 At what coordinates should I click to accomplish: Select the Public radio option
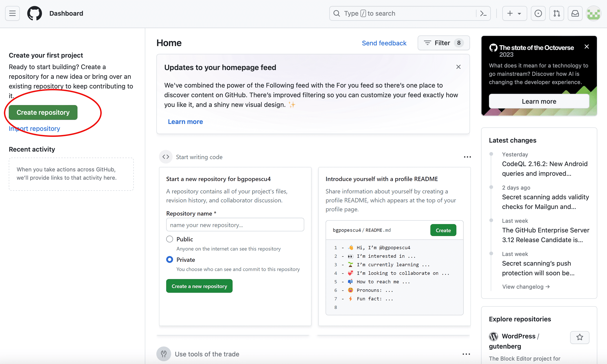click(170, 239)
